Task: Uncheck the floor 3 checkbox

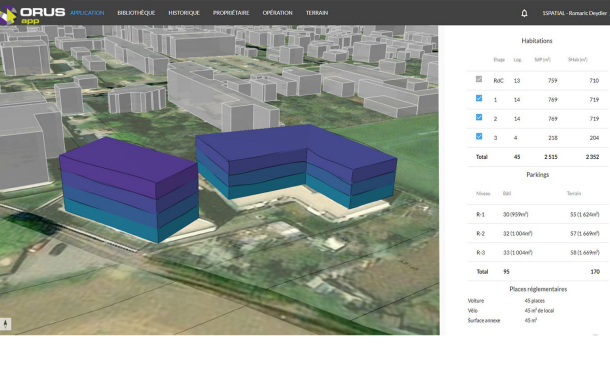Action: 479,136
